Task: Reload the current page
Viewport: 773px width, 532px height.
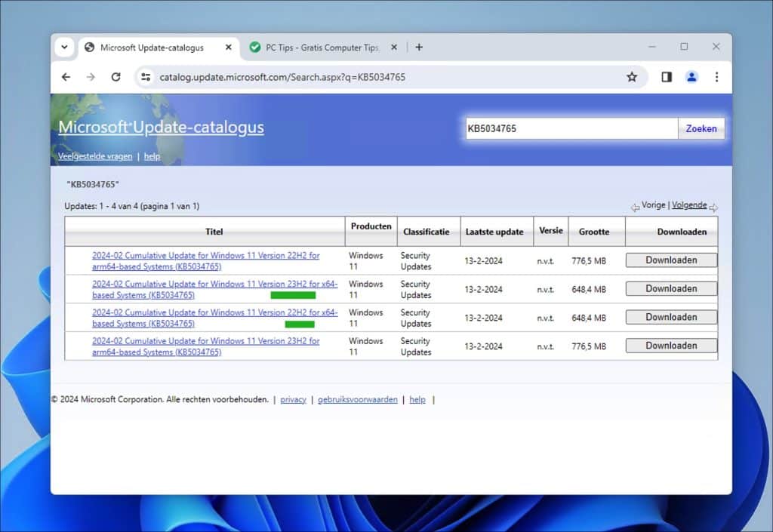Action: pos(115,77)
